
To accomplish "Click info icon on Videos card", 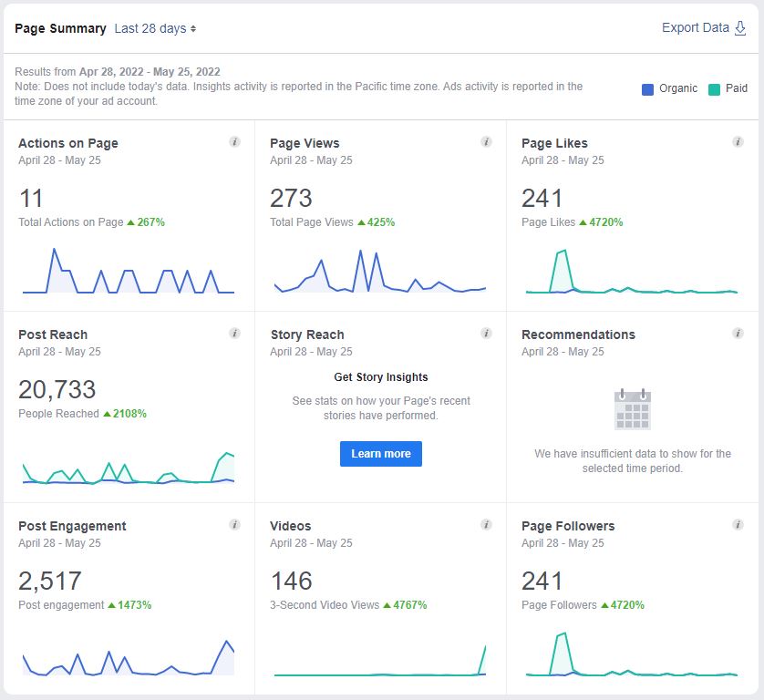I will pyautogui.click(x=486, y=525).
